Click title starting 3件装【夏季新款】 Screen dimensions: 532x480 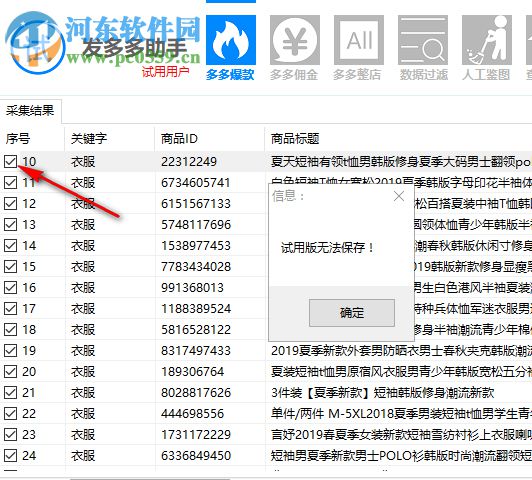[382, 393]
